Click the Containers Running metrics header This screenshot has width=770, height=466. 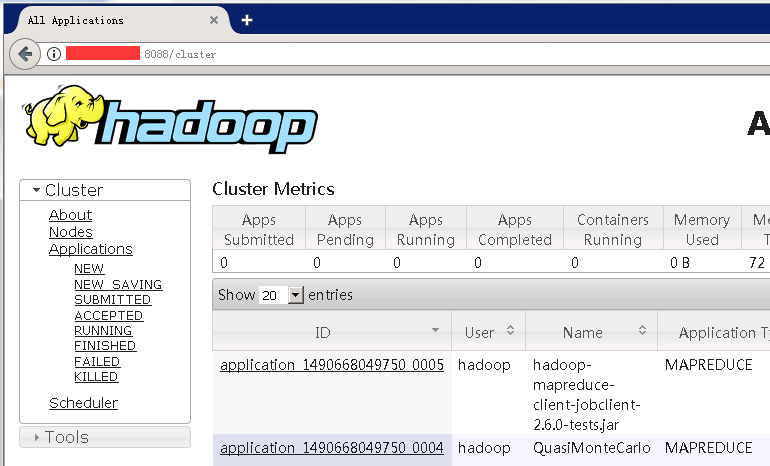pyautogui.click(x=613, y=229)
